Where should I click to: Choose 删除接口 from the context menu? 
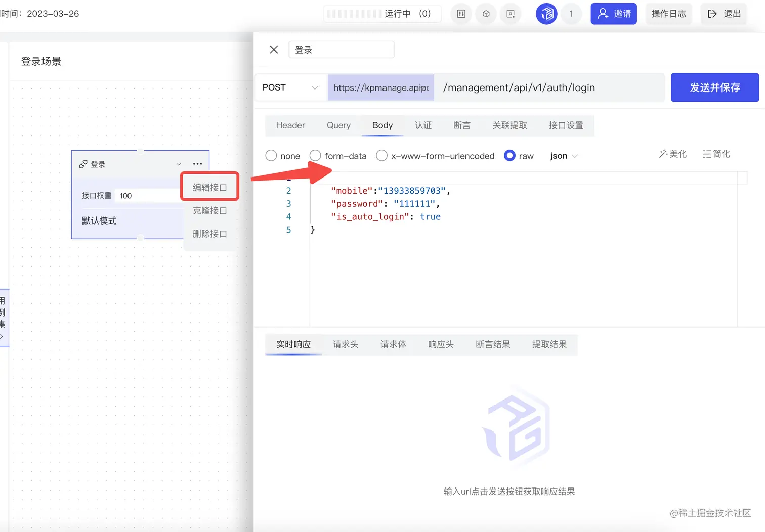point(209,234)
